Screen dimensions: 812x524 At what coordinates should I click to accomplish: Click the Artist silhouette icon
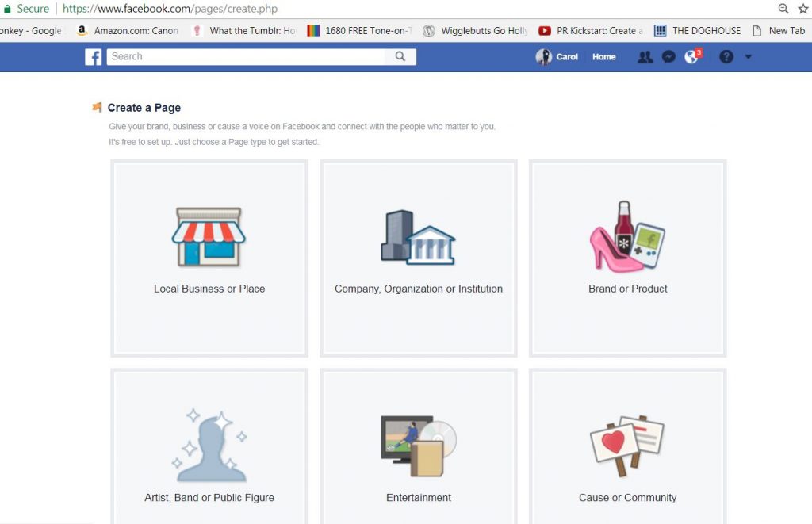tap(209, 446)
